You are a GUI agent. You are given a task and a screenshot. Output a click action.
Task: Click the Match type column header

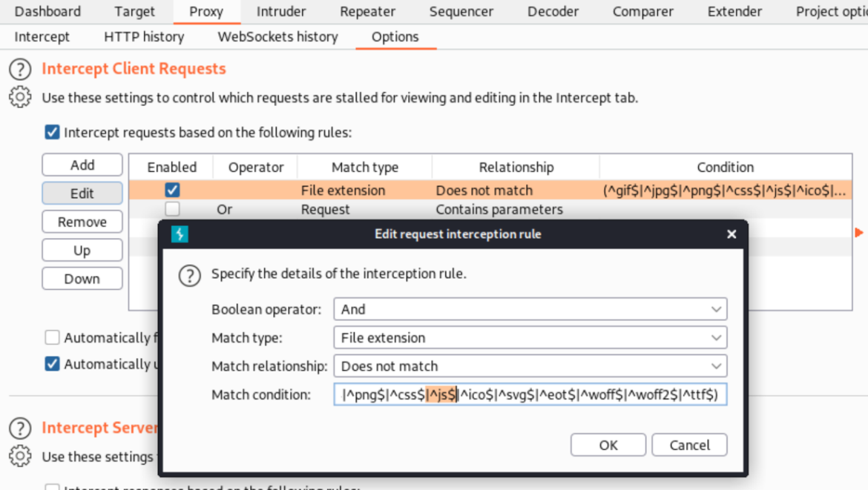tap(365, 167)
